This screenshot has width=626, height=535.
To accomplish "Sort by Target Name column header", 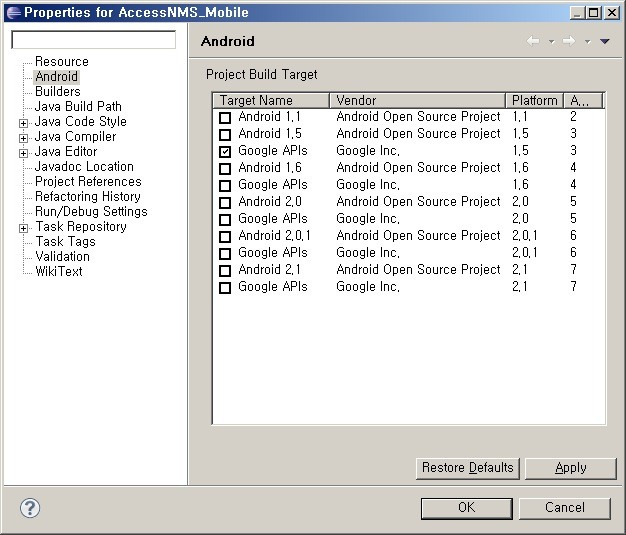I will [271, 100].
